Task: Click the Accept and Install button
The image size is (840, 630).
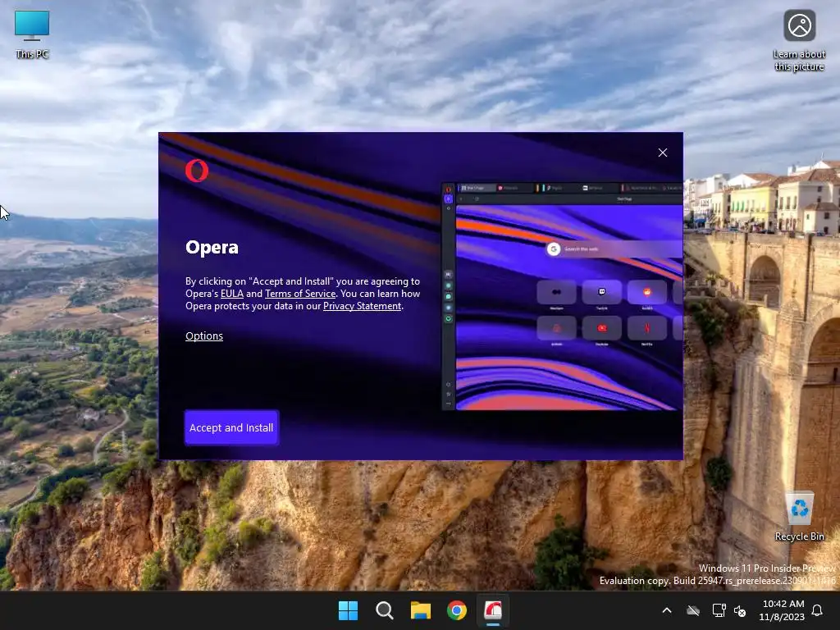Action: point(231,427)
